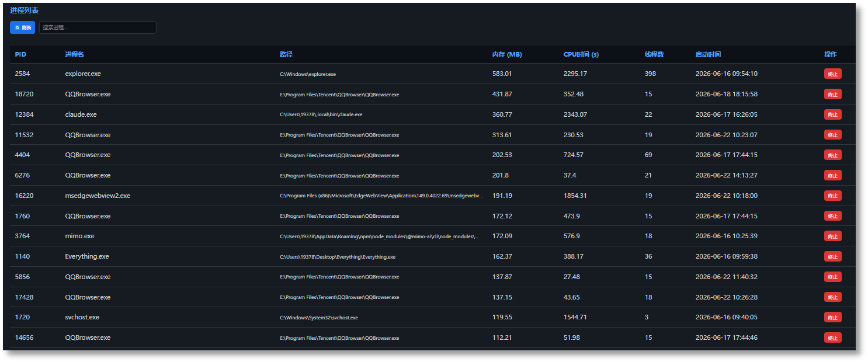Terminate the mimo.exe process
Viewport: 868px width, 362px height.
832,236
